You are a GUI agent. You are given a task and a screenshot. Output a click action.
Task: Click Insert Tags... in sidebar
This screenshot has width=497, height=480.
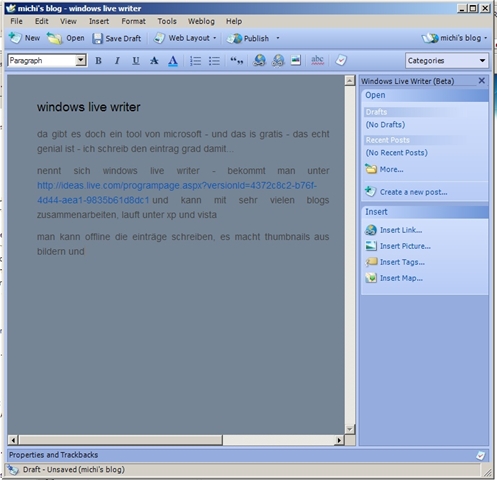402,262
